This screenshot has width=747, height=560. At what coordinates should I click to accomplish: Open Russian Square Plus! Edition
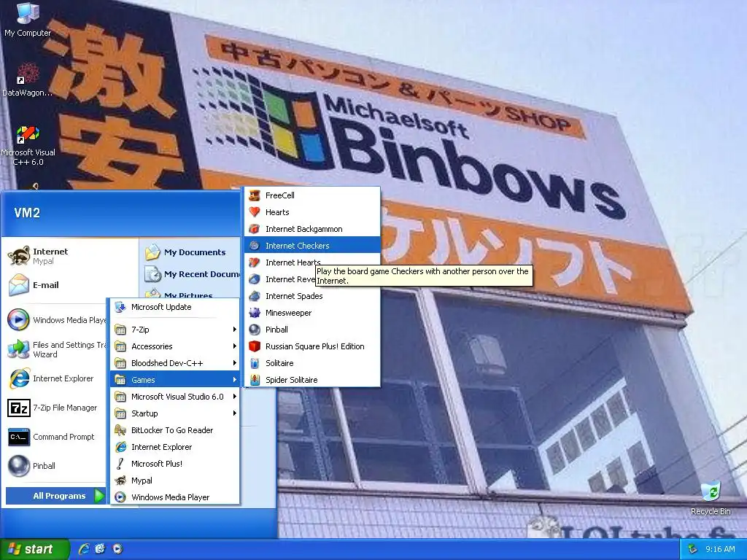[312, 346]
